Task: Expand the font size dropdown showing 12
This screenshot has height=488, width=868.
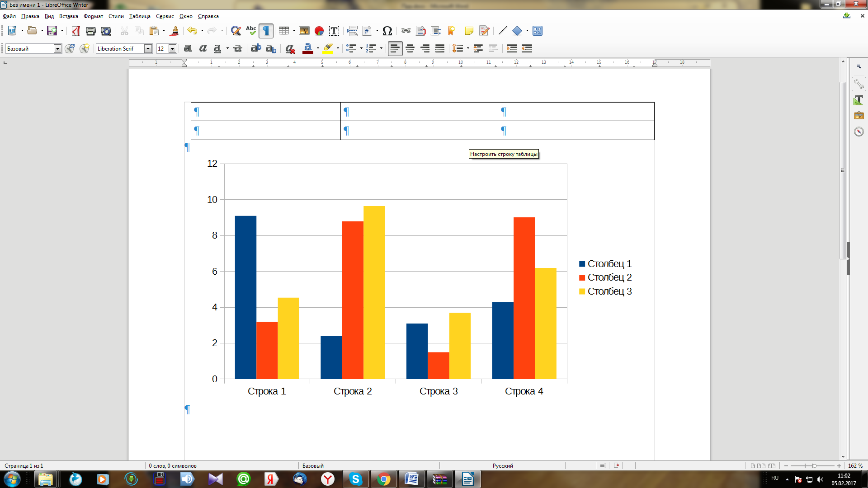Action: [172, 48]
